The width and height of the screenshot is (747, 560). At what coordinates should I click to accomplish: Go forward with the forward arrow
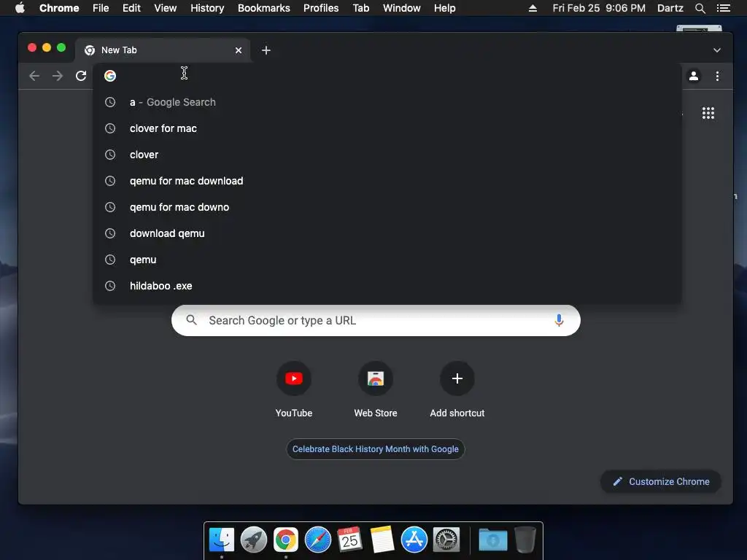tap(58, 76)
